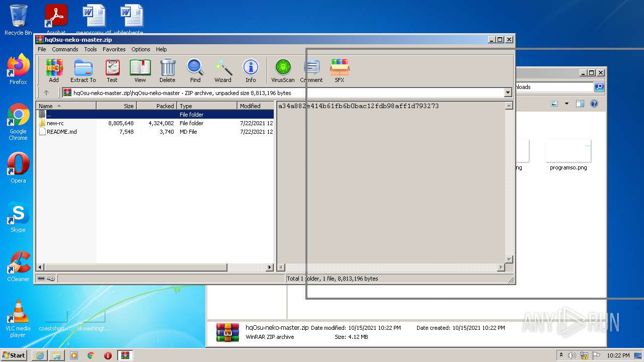Run VirusScan on the archive

[283, 70]
